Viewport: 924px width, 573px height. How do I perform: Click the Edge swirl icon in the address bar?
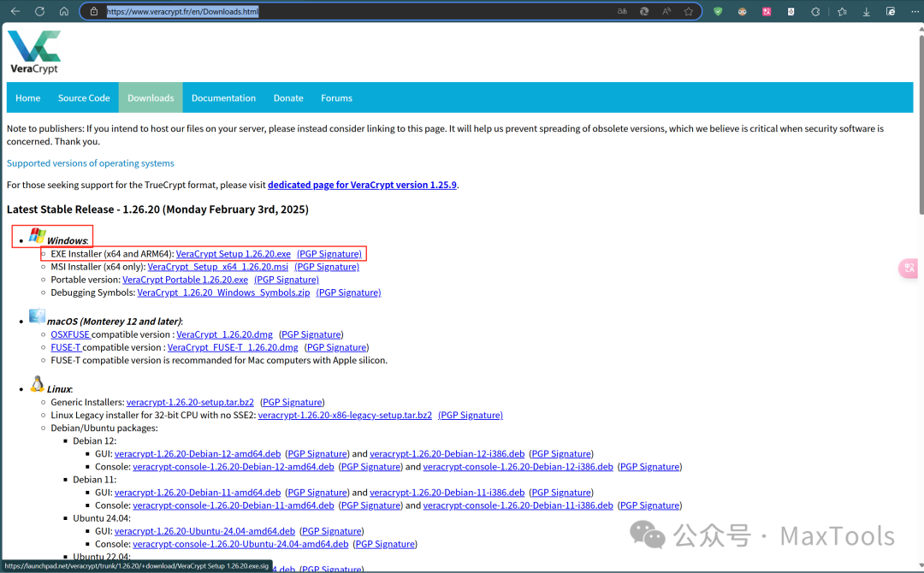(x=644, y=11)
